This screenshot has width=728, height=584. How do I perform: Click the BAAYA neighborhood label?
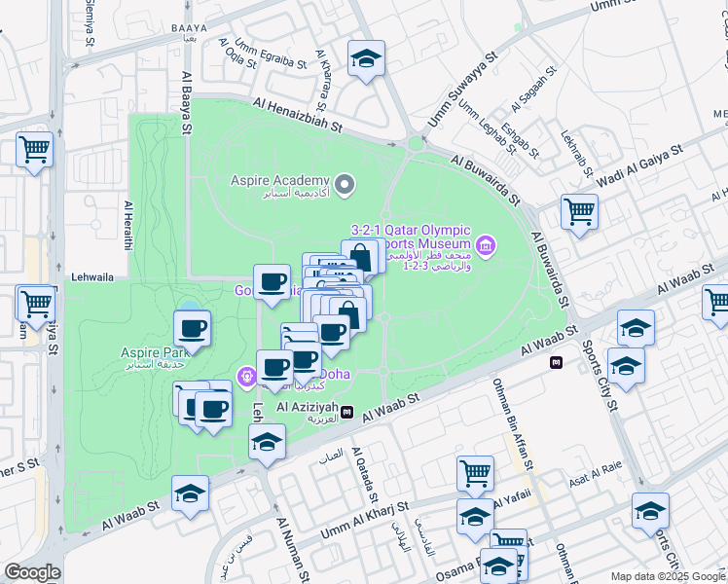tap(190, 29)
